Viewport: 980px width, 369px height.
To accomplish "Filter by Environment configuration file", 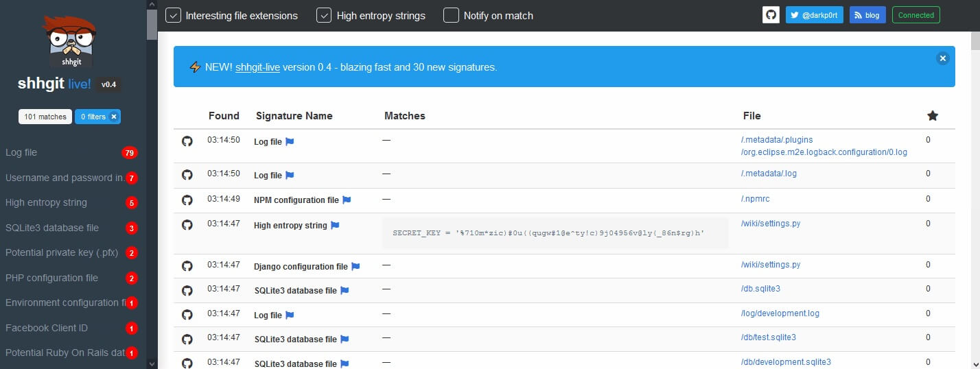I will tap(71, 302).
